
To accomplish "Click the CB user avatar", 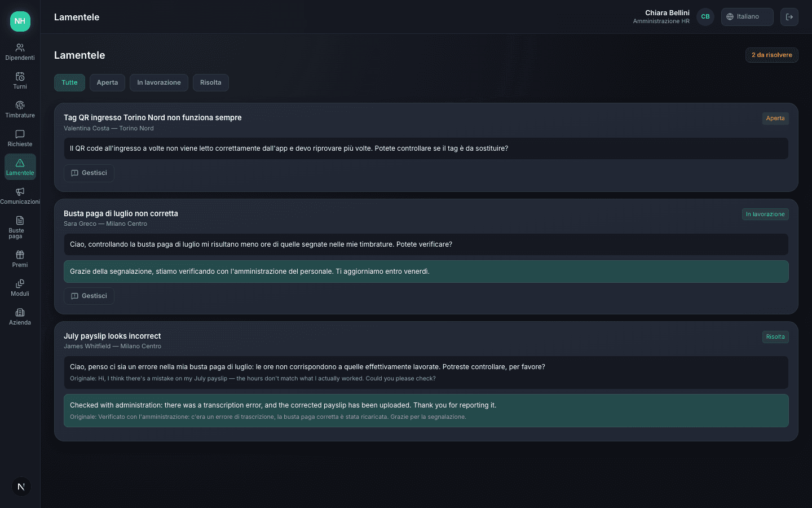I will tap(705, 17).
